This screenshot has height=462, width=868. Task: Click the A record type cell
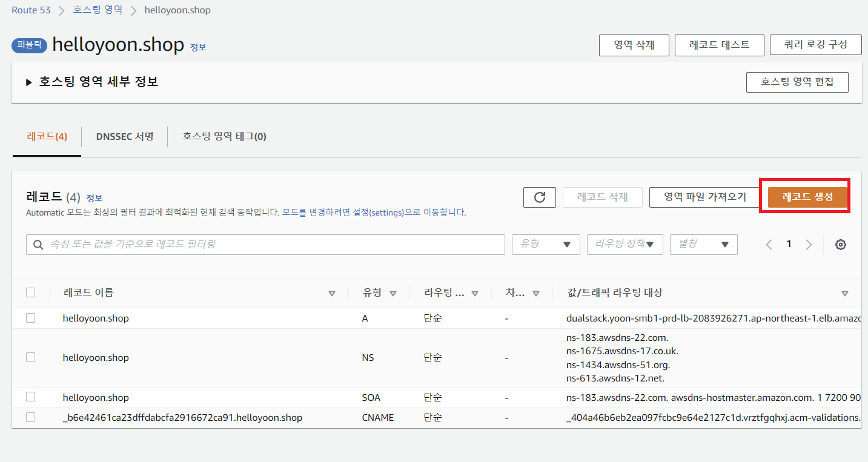tap(365, 318)
